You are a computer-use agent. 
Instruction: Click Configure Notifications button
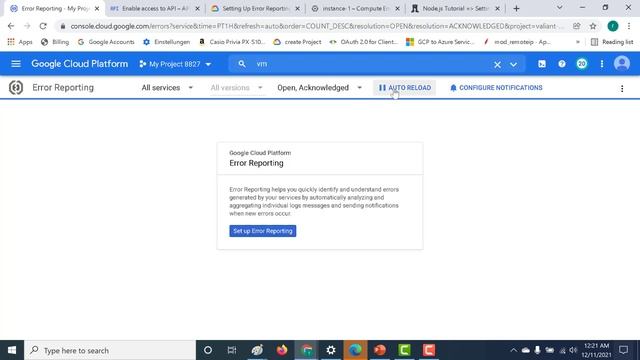pos(496,88)
